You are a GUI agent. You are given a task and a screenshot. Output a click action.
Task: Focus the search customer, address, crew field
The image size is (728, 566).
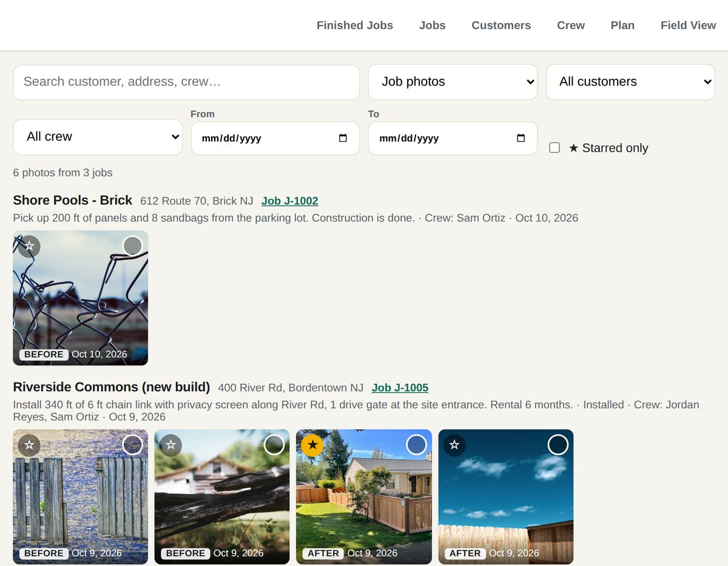186,82
